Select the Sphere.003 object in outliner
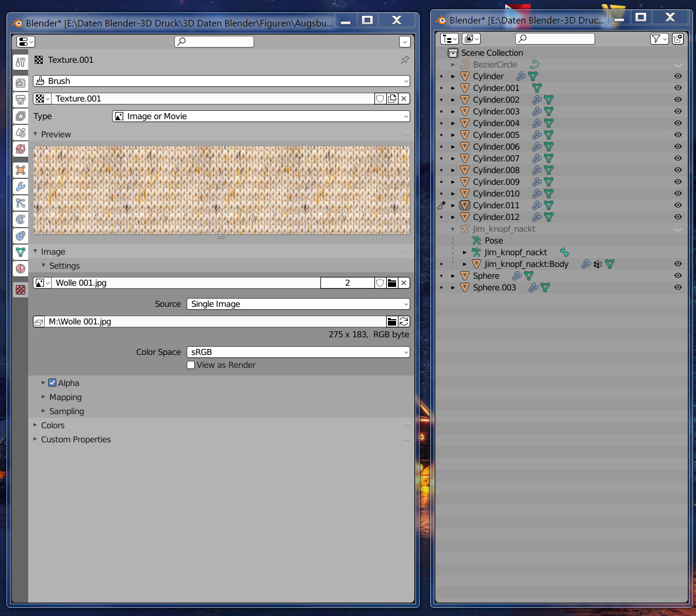The width and height of the screenshot is (696, 616). coord(494,287)
